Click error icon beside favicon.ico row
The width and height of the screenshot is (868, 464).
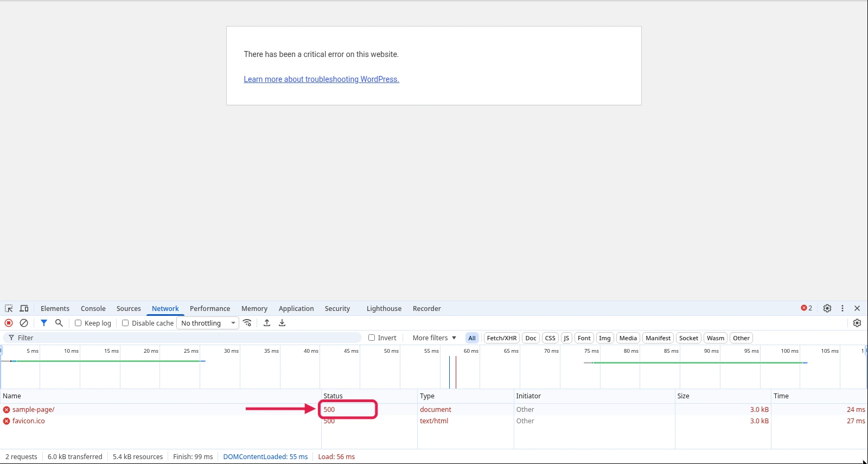click(x=7, y=421)
